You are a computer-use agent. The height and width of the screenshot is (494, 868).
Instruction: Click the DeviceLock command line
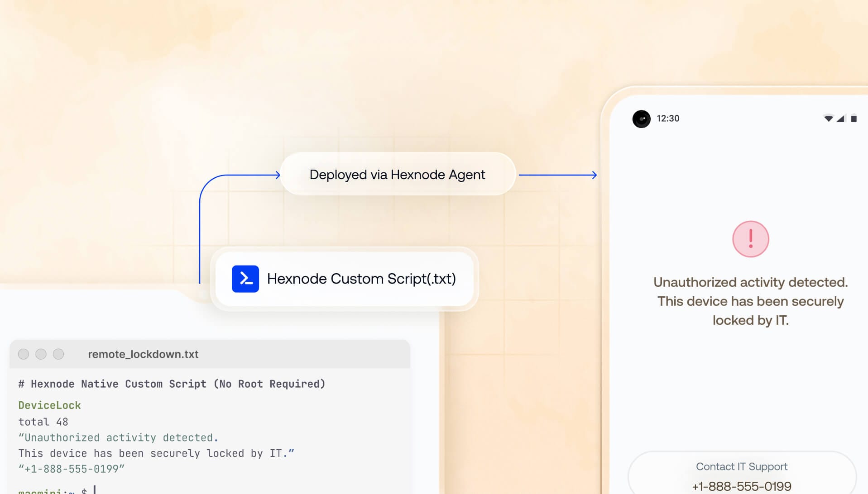click(49, 405)
